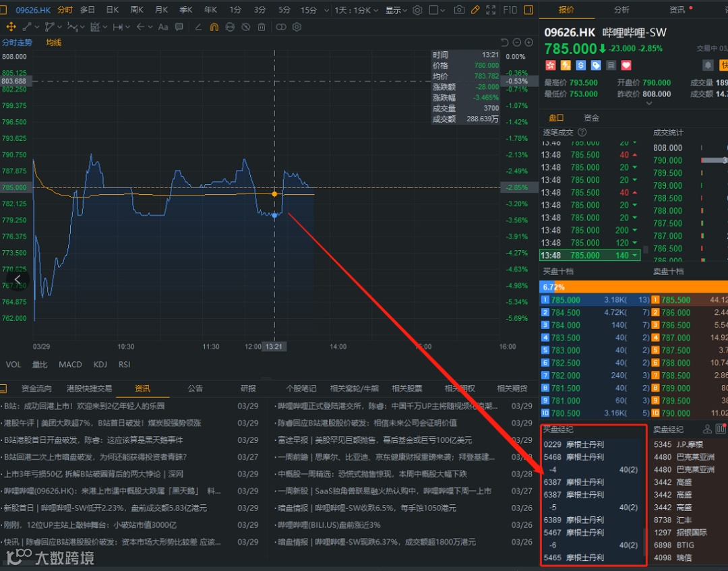Image resolution: width=728 pixels, height=571 pixels.
Task: Toggle the pencil drawing toolbar
Action: coord(475,9)
